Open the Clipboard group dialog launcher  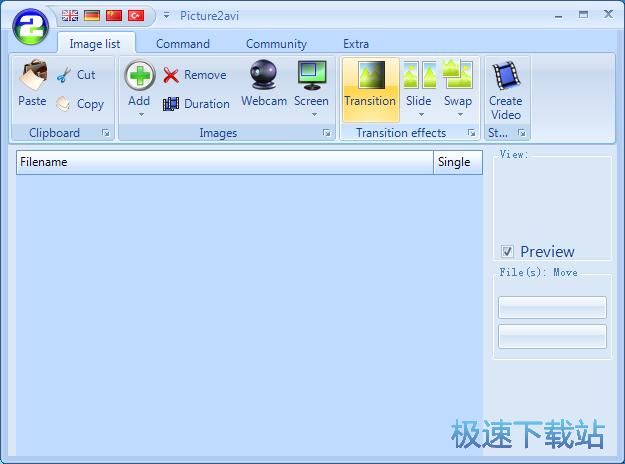click(106, 133)
